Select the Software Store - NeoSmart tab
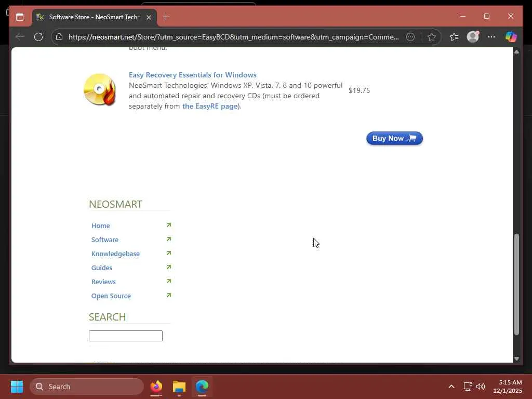Screen dimensions: 532x399 95,17
